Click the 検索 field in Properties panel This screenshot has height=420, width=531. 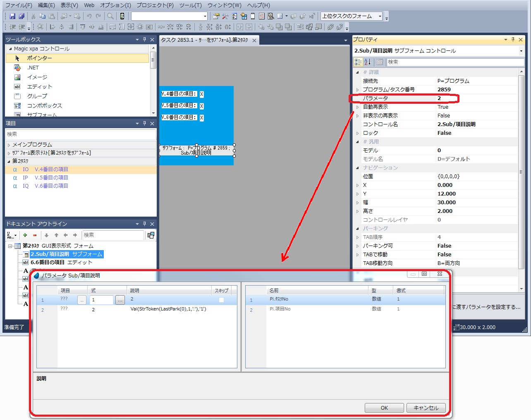coord(454,62)
